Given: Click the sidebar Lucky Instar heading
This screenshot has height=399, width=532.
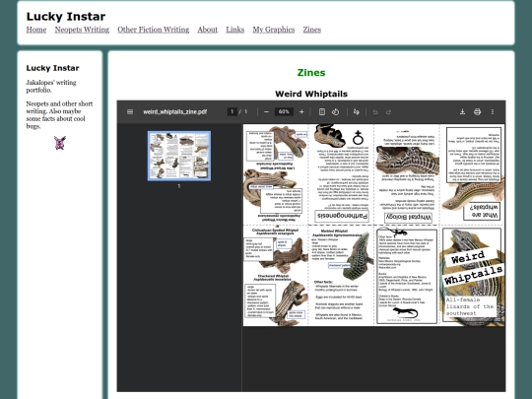Looking at the screenshot, I should tap(52, 68).
